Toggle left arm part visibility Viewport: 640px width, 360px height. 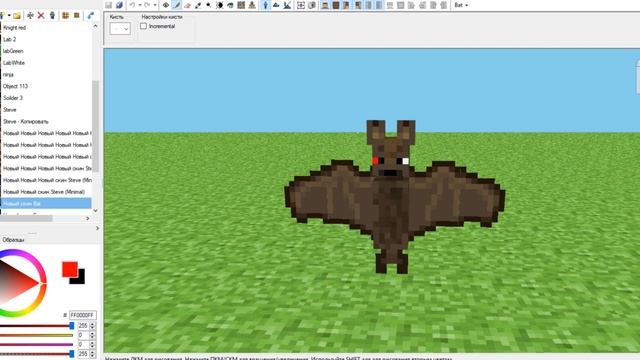click(x=347, y=5)
